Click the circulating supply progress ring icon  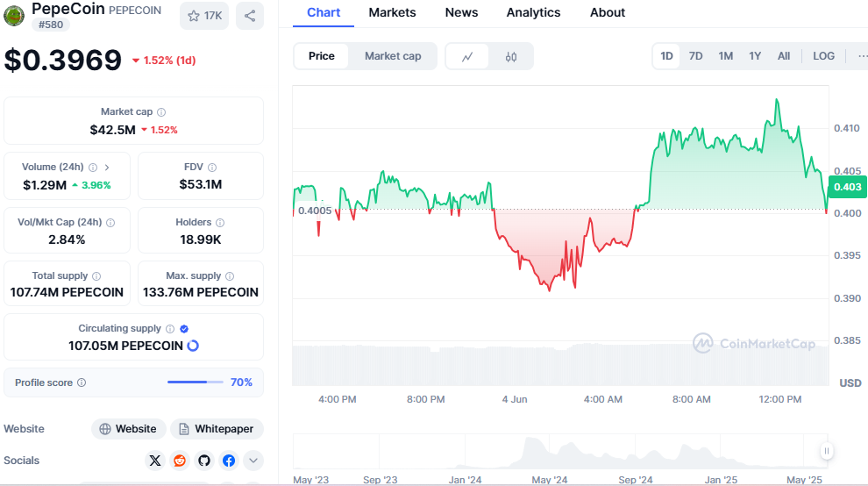click(193, 346)
